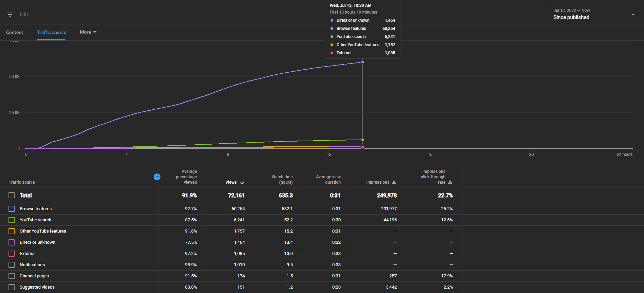The width and height of the screenshot is (644, 293).
Task: Click the filter lines icon
Action: pos(10,15)
